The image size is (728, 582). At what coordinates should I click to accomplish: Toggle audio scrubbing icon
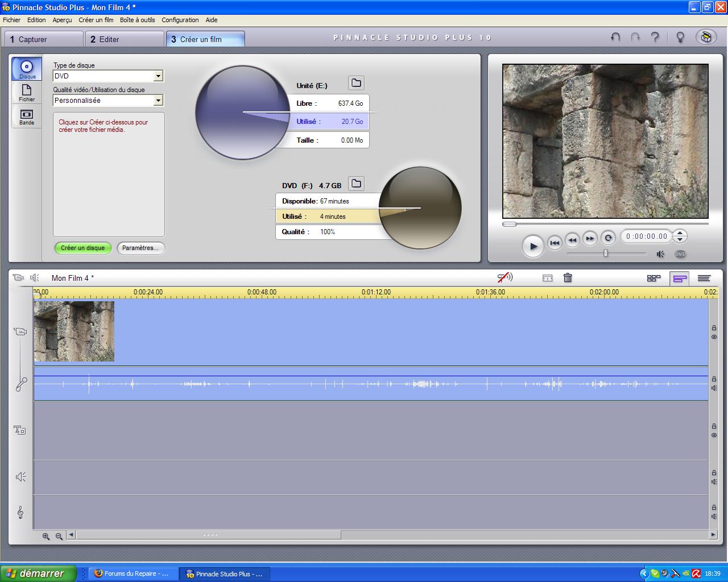coord(504,277)
